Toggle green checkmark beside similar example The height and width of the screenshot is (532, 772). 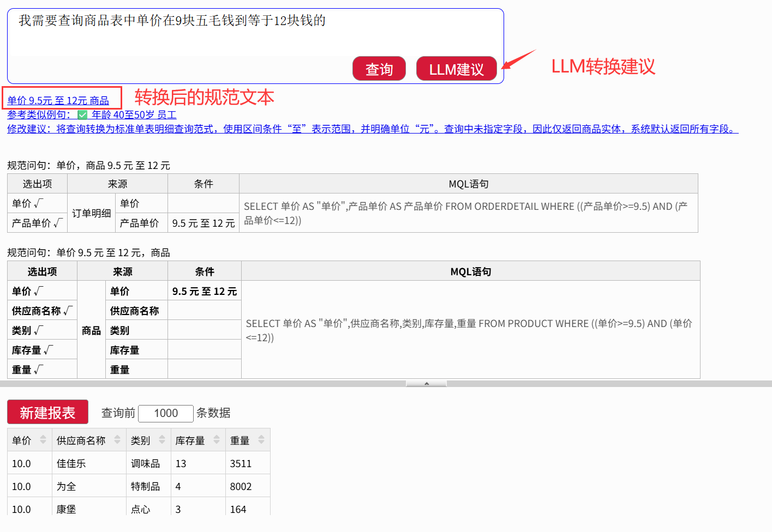coord(82,115)
